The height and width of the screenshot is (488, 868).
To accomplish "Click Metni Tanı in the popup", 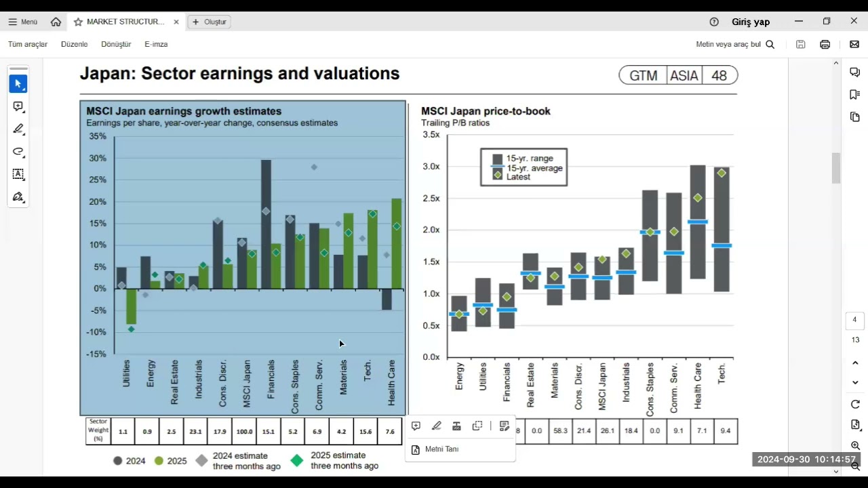I will click(441, 449).
